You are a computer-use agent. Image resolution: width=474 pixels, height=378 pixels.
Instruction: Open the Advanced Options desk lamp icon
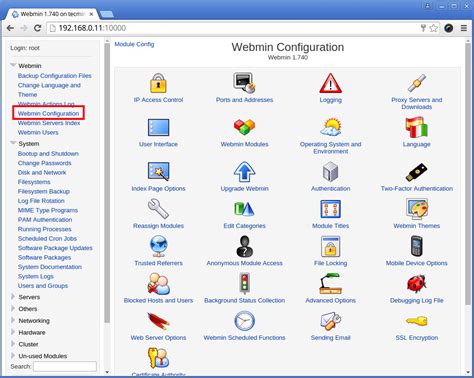tap(330, 284)
